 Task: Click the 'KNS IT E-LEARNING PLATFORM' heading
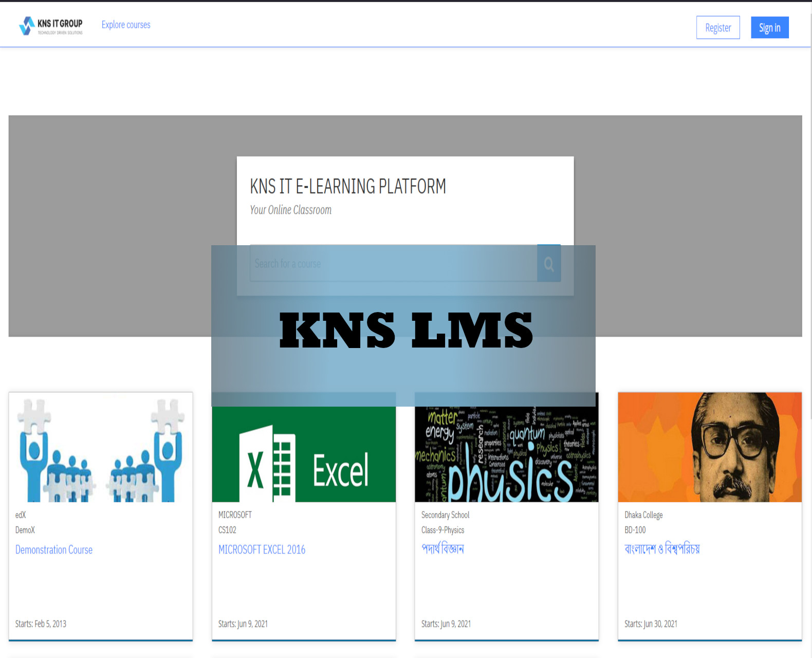[x=348, y=186]
